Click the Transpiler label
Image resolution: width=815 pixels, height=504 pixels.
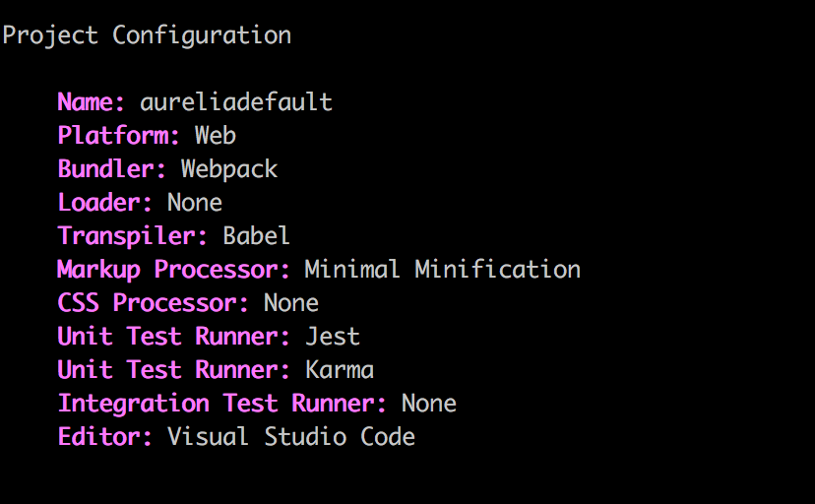point(133,236)
